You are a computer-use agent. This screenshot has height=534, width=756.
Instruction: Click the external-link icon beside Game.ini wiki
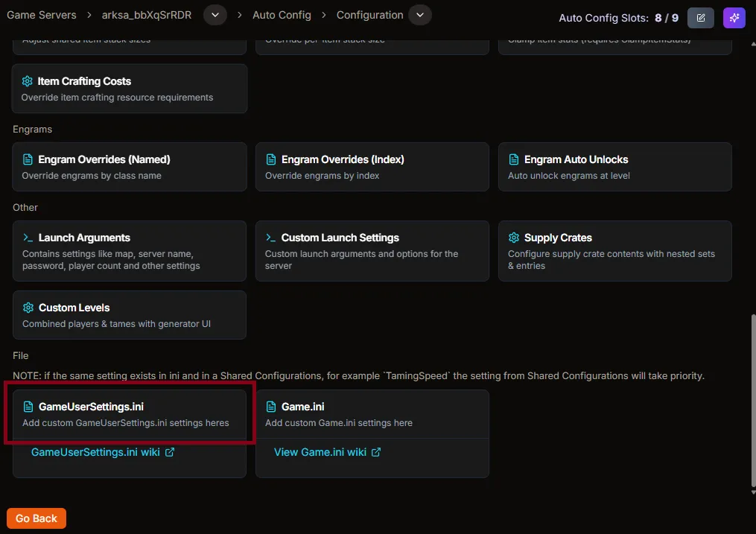pos(375,451)
